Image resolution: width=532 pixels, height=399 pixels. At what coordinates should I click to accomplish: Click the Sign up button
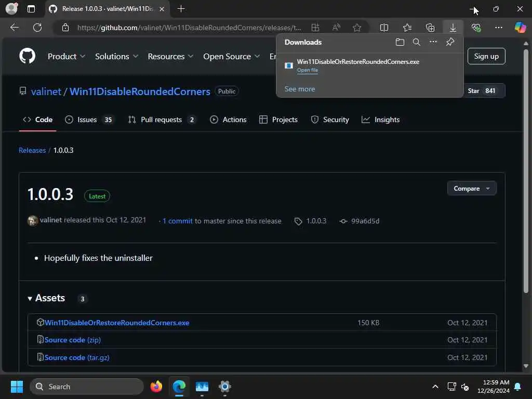pyautogui.click(x=486, y=56)
